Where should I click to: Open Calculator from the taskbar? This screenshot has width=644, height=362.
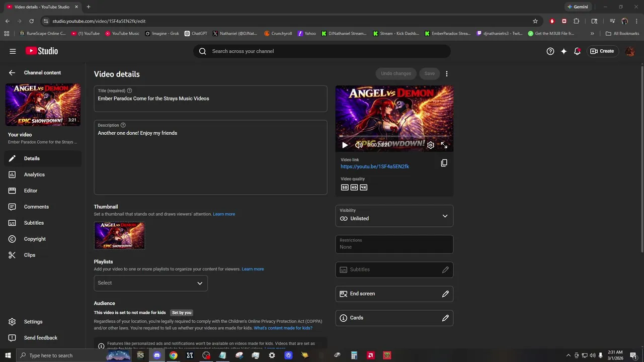[x=354, y=355]
